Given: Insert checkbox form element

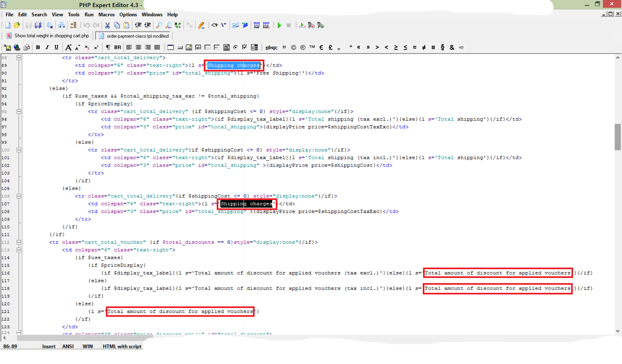Looking at the screenshot, I should pos(245,48).
